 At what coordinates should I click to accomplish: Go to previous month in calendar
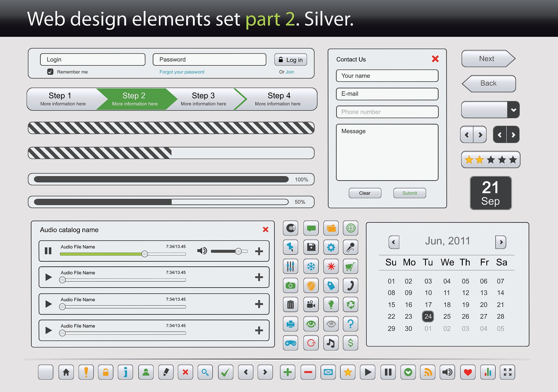[394, 242]
